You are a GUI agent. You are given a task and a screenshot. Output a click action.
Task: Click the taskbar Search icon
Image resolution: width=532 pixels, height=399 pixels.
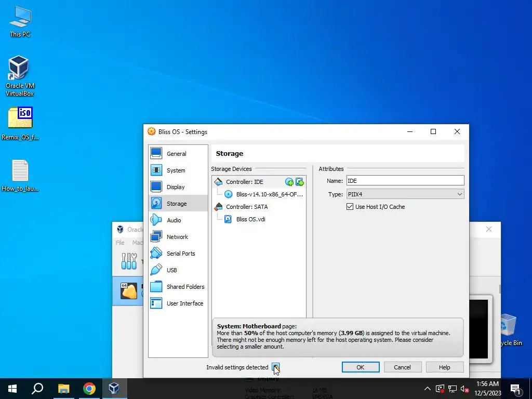coord(37,389)
